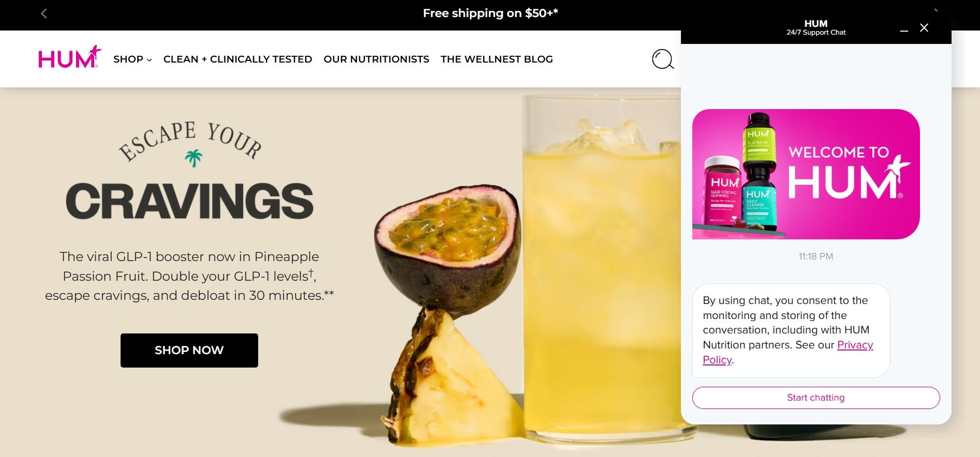Open the HUM logo home link

coord(70,57)
